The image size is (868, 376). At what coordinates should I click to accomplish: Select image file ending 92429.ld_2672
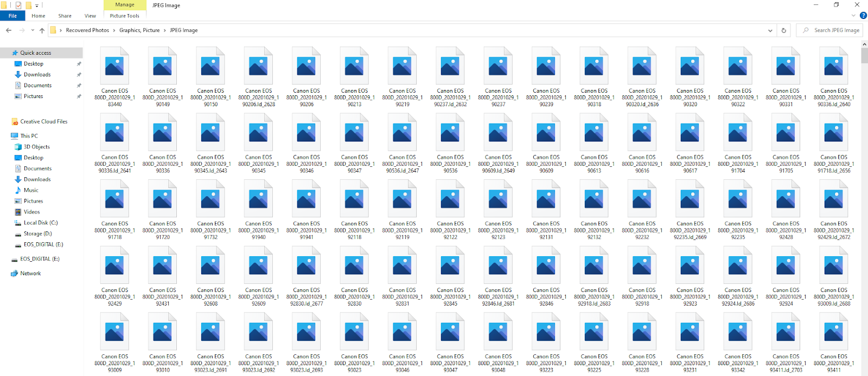click(834, 210)
